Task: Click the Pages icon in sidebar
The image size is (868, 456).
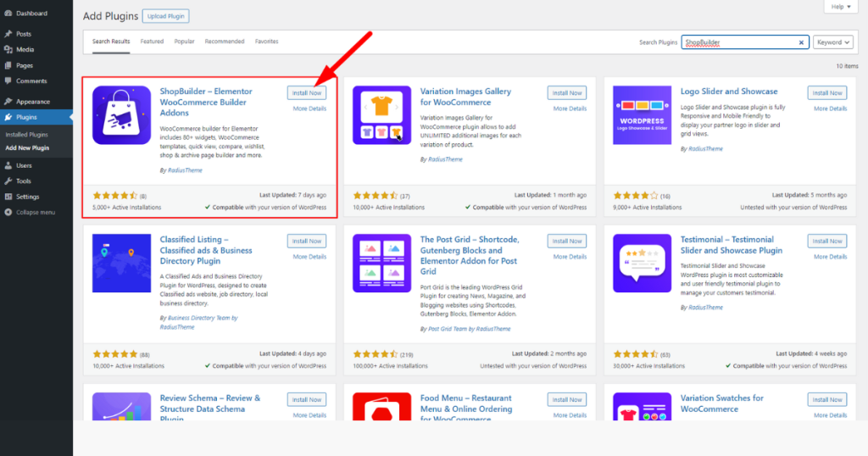Action: [x=8, y=65]
